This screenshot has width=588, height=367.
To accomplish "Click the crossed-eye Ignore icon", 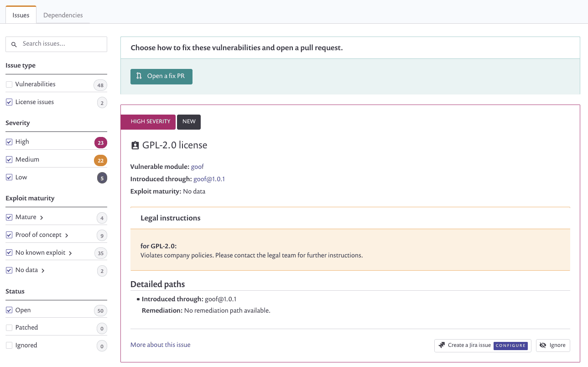I will click(543, 346).
